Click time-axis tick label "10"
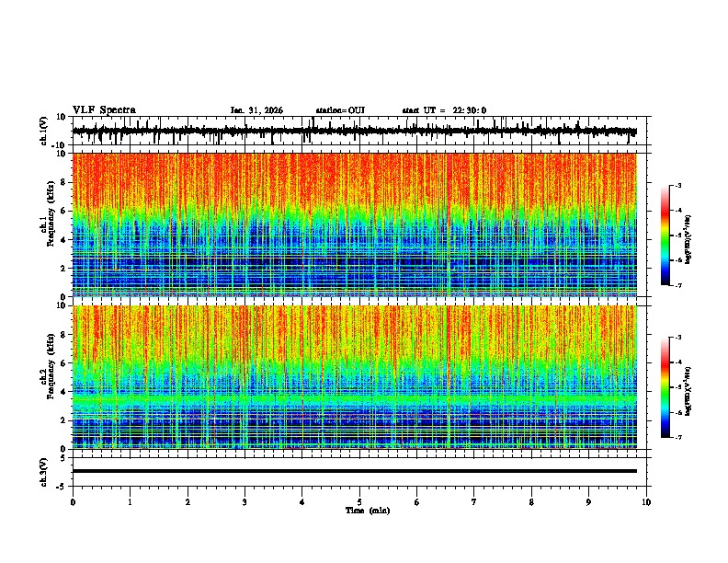This screenshot has height=563, width=728. 646,502
